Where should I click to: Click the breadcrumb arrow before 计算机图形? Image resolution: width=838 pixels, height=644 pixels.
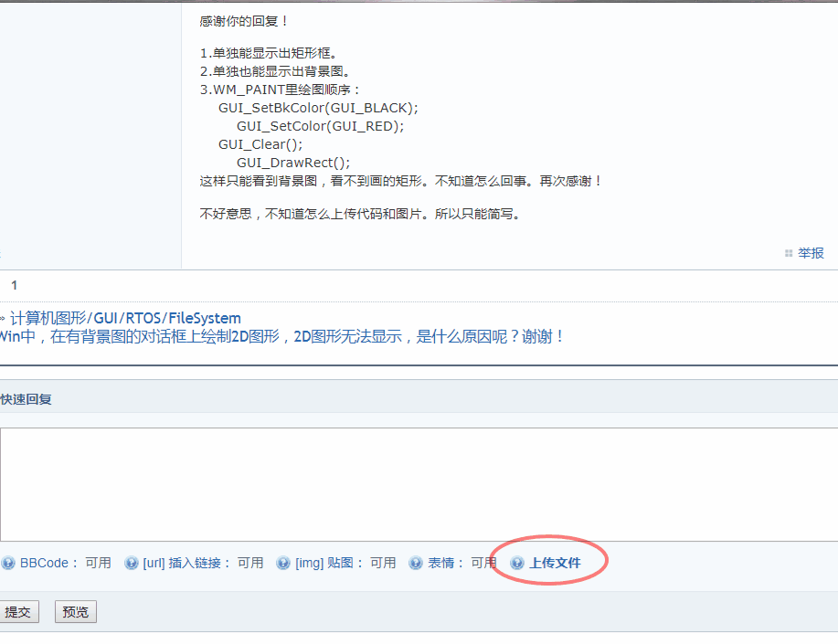point(3,319)
